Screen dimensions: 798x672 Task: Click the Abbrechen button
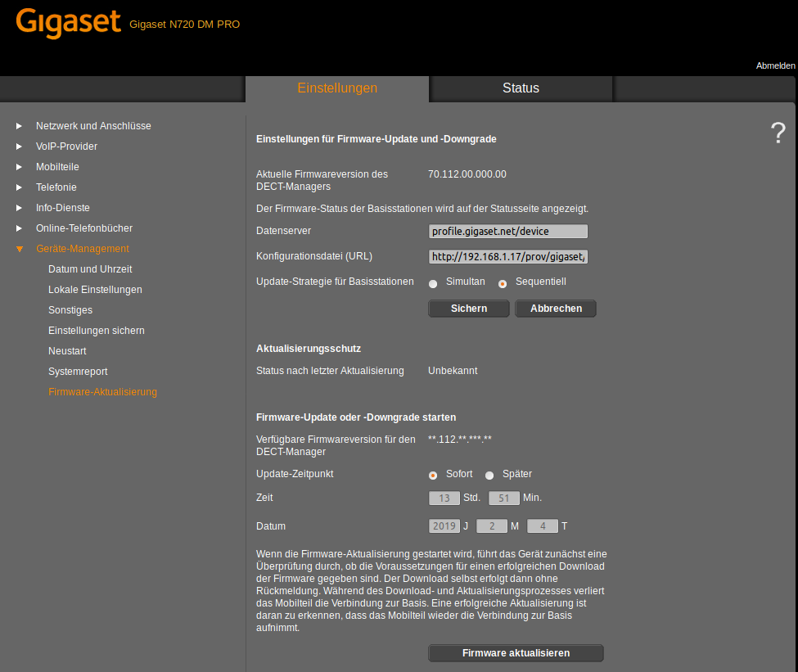556,309
